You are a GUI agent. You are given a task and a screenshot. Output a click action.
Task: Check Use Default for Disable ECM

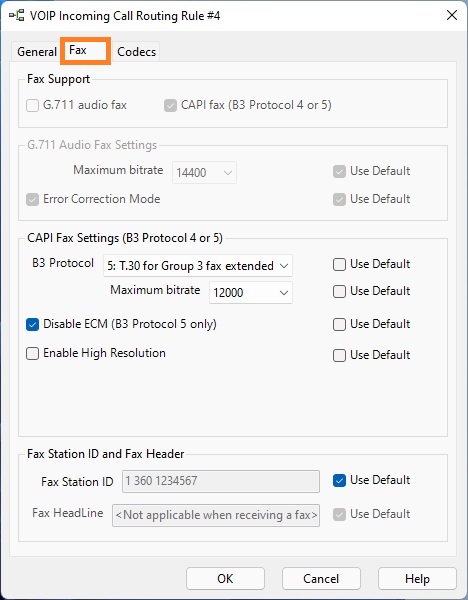coord(339,324)
